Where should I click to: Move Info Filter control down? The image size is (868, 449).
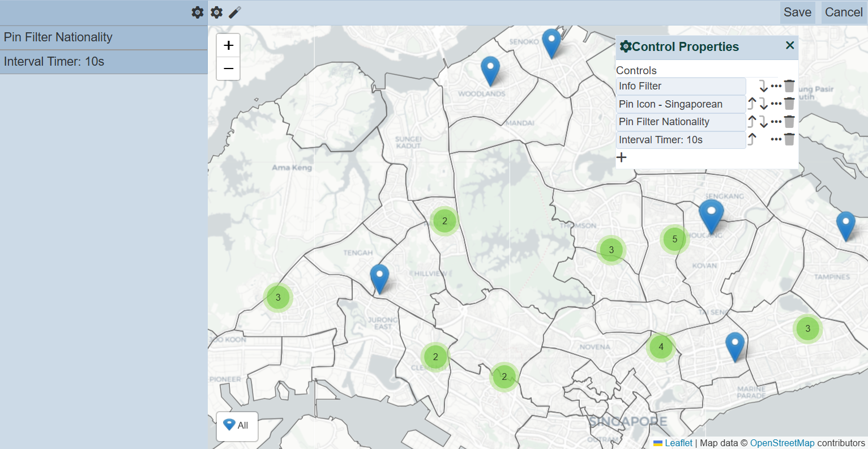pos(764,86)
